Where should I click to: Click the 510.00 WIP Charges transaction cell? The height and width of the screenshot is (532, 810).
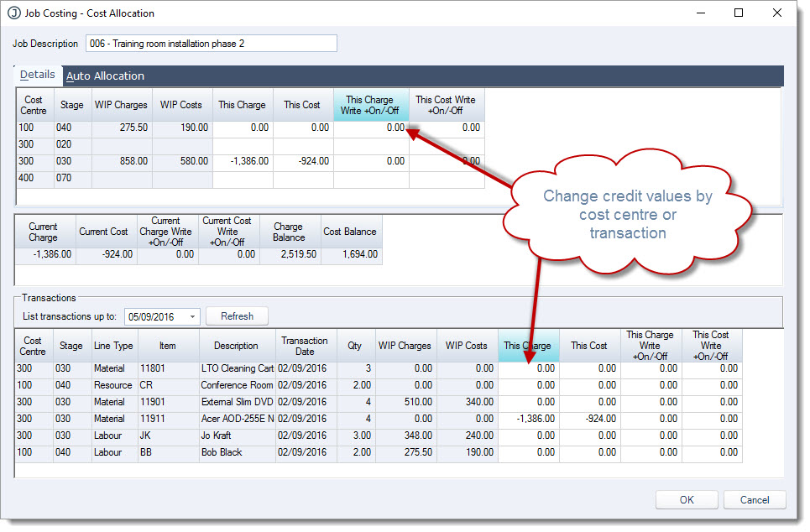coord(405,403)
